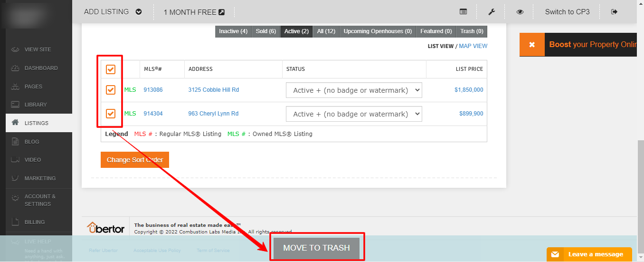Screen dimensions: 644x262
Task: Close the Boost your Property banner X
Action: (532, 45)
